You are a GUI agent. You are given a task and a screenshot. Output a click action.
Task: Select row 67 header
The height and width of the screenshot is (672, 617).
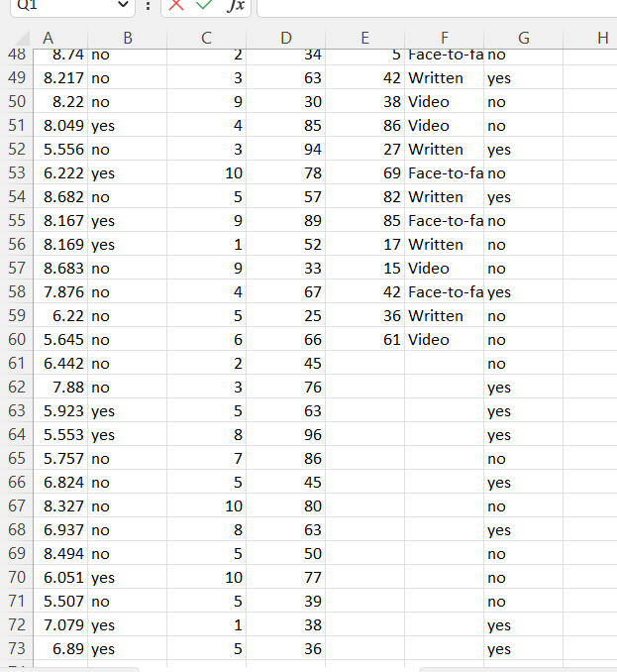(x=17, y=505)
